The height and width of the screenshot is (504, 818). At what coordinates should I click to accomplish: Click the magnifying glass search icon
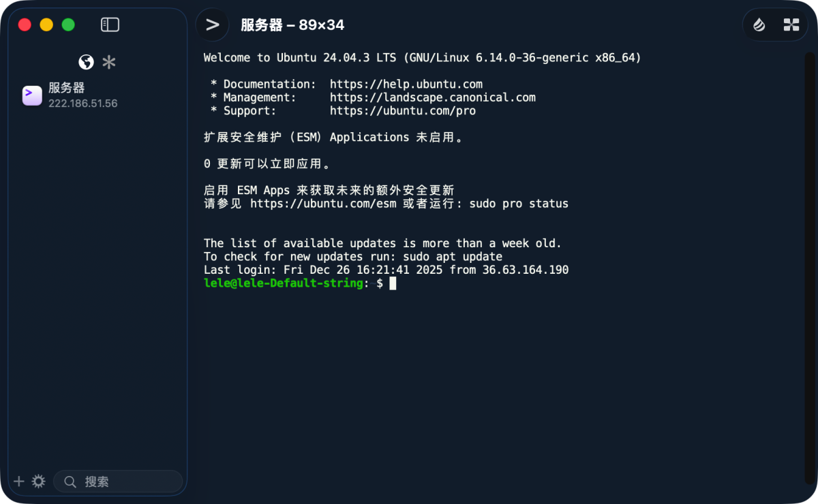click(x=70, y=482)
